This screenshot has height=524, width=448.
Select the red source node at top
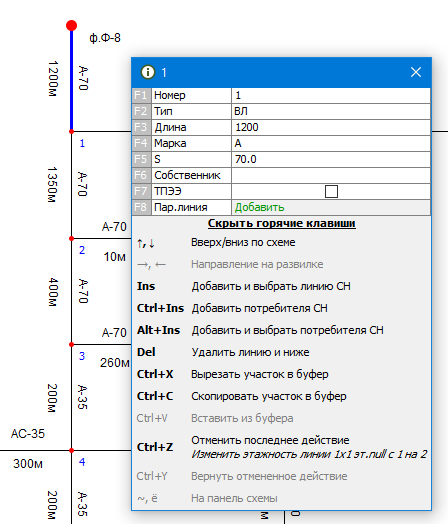[x=71, y=25]
